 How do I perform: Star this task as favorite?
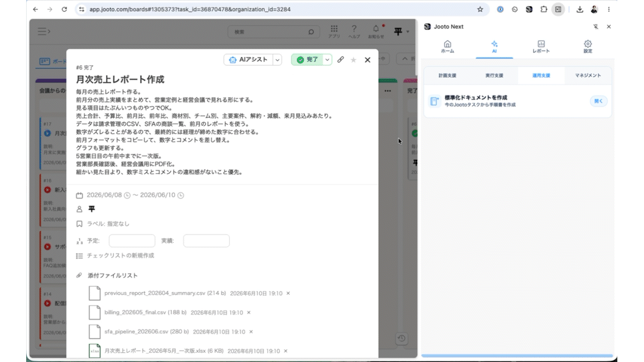(353, 60)
